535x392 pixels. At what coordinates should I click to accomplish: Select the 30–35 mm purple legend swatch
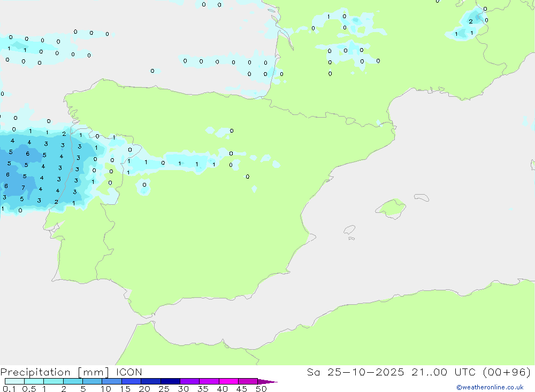(190, 381)
